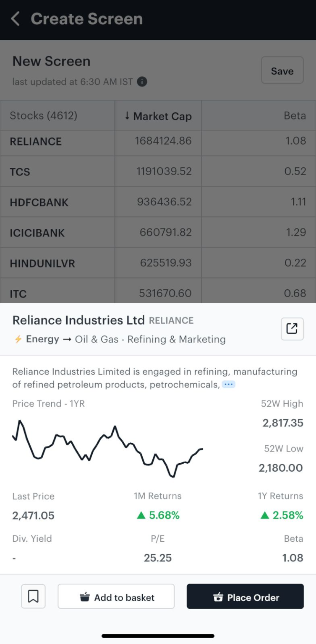Bookmark this stock with the bookmark icon
The image size is (316, 644).
click(x=33, y=596)
